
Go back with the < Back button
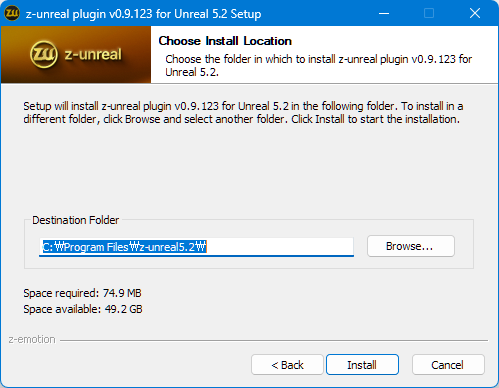[287, 365]
